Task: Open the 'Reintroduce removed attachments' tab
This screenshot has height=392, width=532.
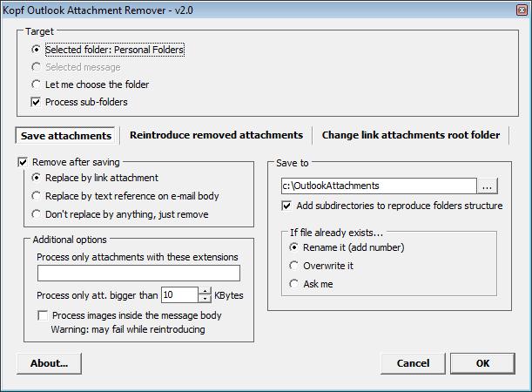Action: coord(216,135)
